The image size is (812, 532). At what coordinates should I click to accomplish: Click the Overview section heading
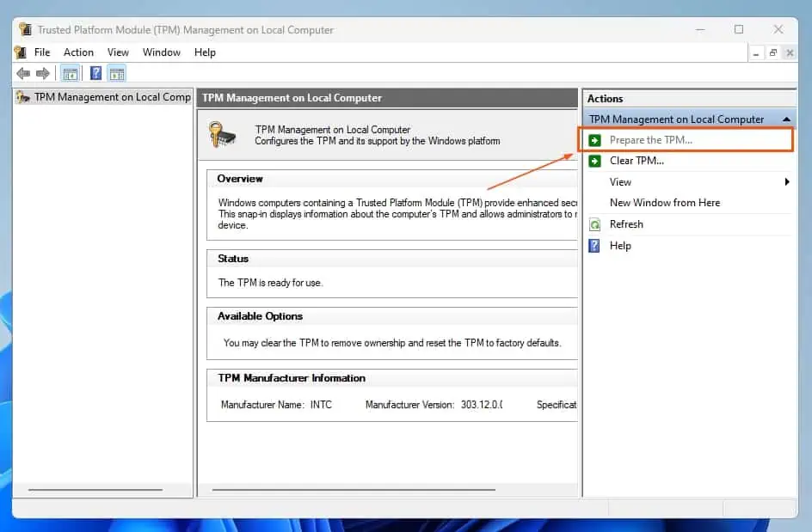pyautogui.click(x=240, y=179)
